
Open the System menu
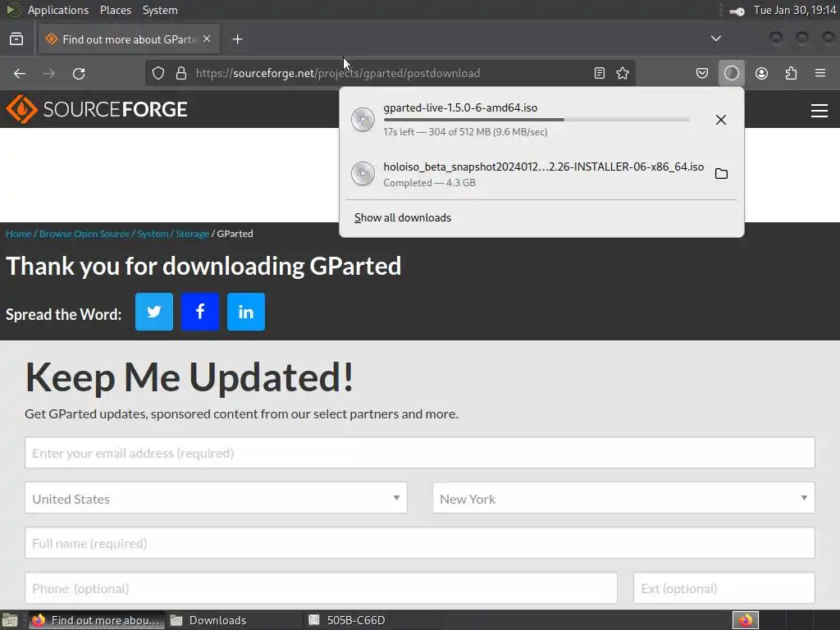point(160,10)
